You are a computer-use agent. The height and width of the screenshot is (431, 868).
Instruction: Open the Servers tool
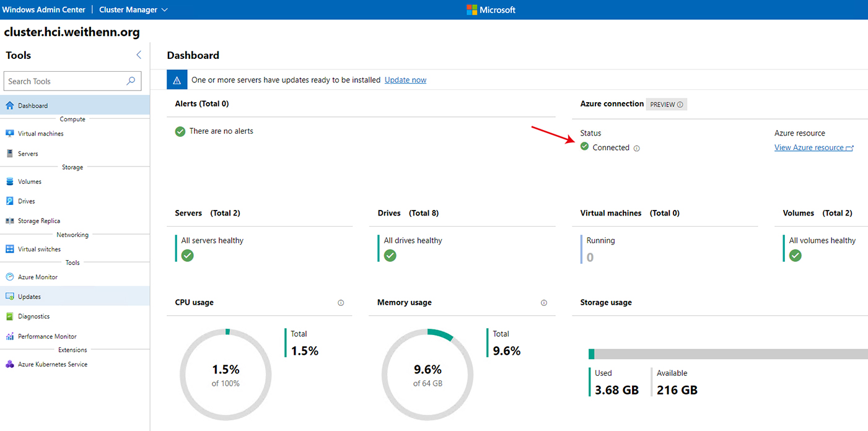[x=75, y=154]
